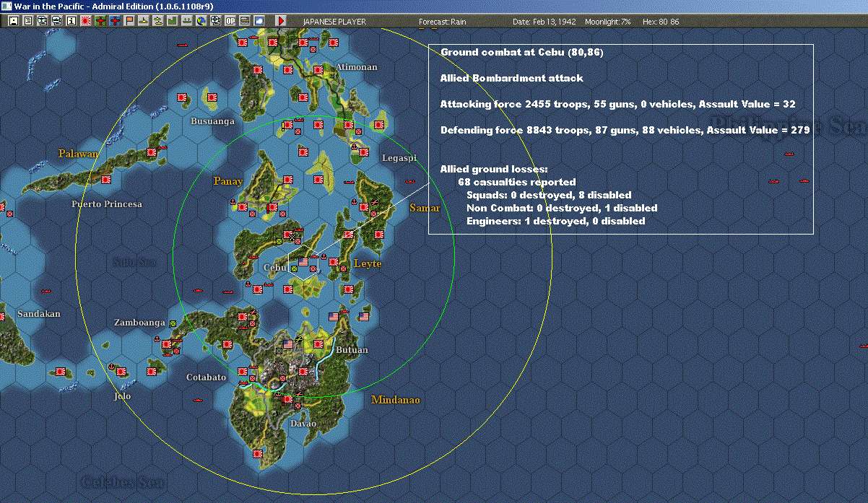Select the US flag unit in Cebu hex
Screen dimensions: 868x503
click(x=303, y=262)
